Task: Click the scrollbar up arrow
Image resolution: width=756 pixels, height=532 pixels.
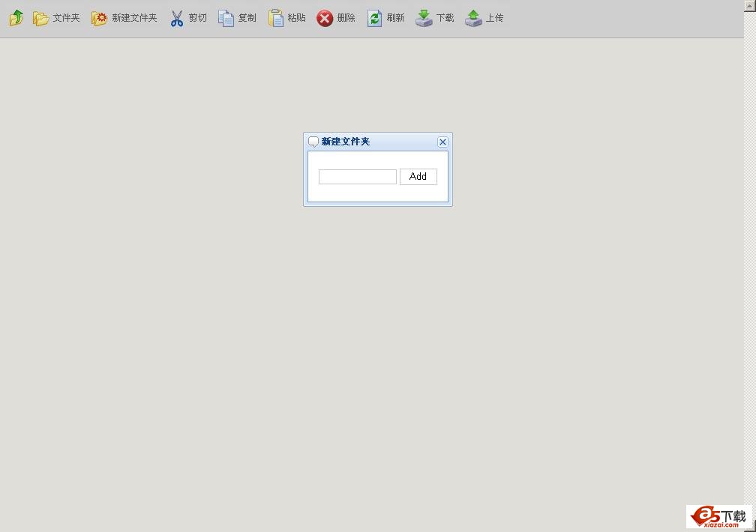Action: coord(750,4)
